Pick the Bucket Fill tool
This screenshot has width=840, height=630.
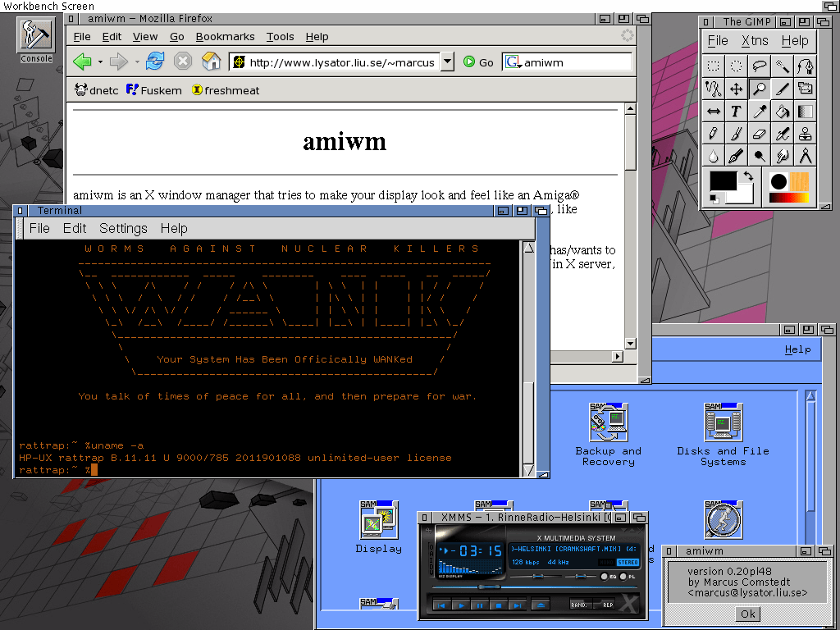(x=783, y=112)
